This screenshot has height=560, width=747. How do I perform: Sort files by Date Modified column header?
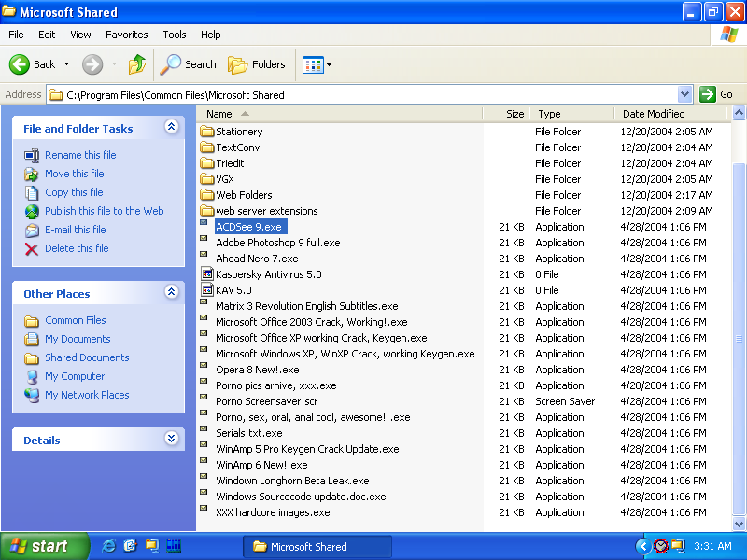coord(669,114)
